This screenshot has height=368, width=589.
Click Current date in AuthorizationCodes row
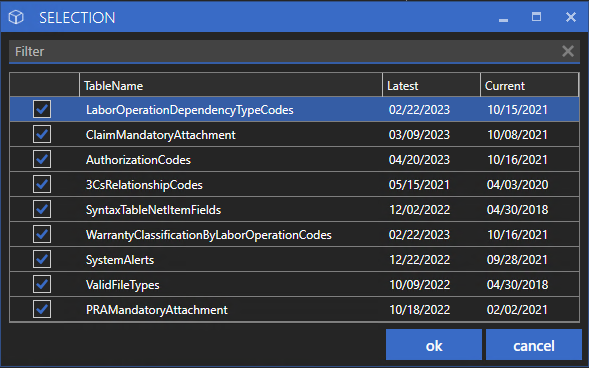(518, 160)
